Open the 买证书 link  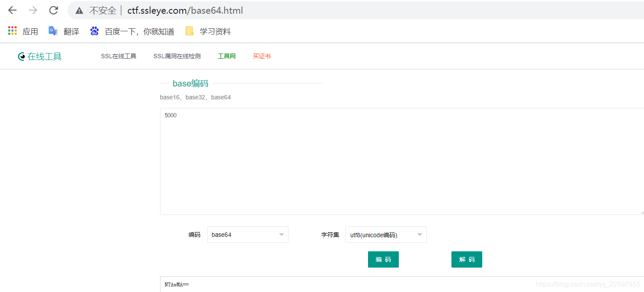261,56
